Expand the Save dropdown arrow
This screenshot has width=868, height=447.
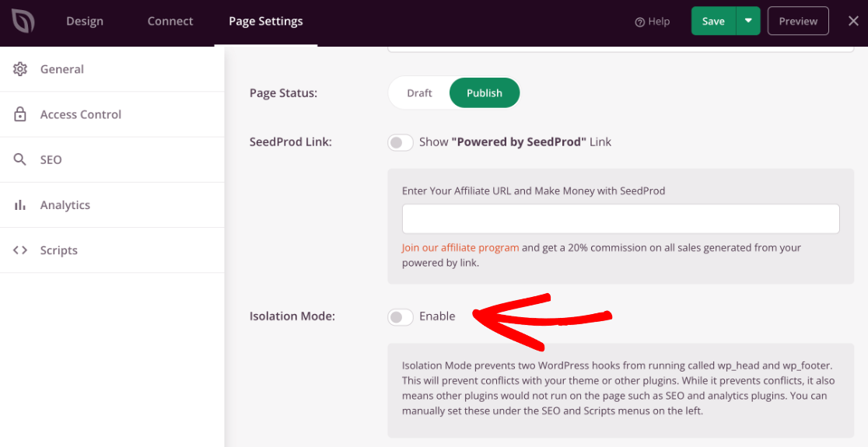click(x=748, y=21)
